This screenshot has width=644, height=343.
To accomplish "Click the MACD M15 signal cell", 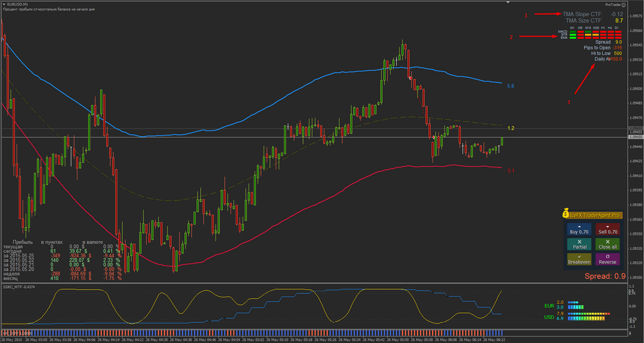I will click(588, 32).
